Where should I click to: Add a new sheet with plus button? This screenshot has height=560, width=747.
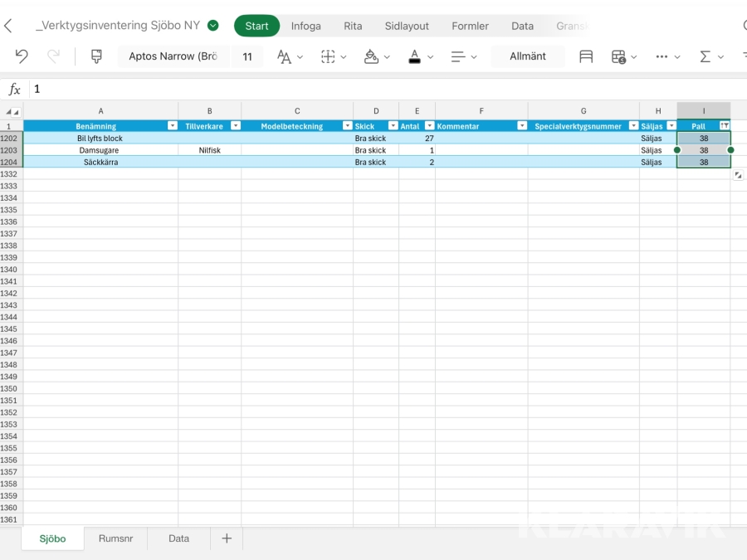pyautogui.click(x=227, y=538)
